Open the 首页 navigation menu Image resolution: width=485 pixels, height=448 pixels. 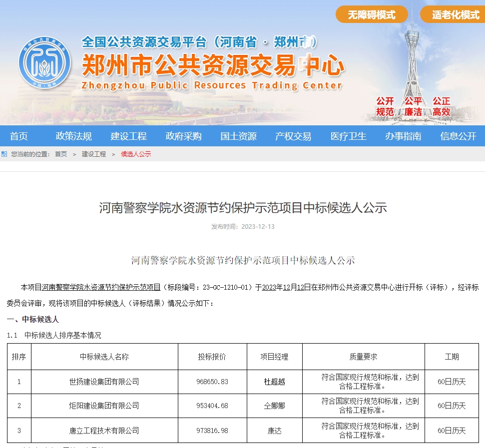[x=18, y=136]
